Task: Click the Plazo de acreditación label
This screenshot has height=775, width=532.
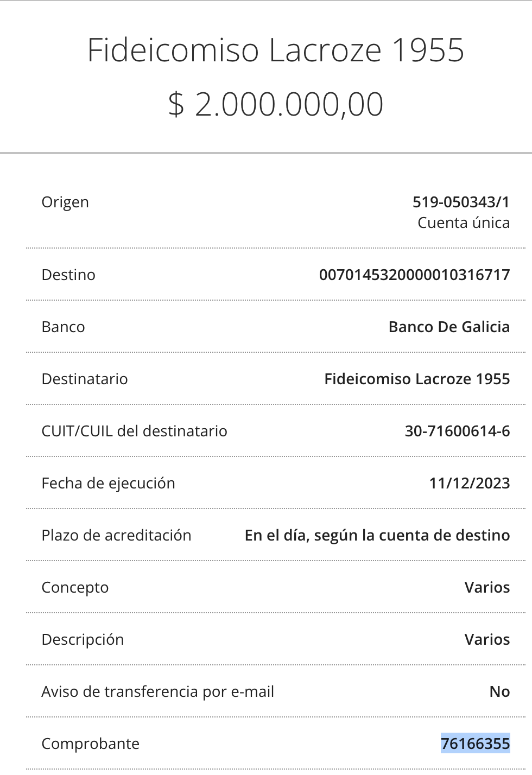Action: pyautogui.click(x=116, y=536)
